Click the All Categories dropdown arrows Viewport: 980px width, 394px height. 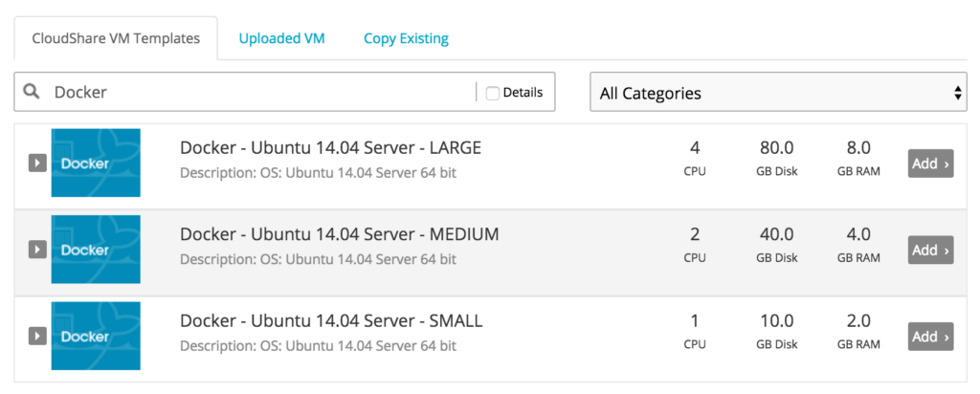(x=957, y=93)
